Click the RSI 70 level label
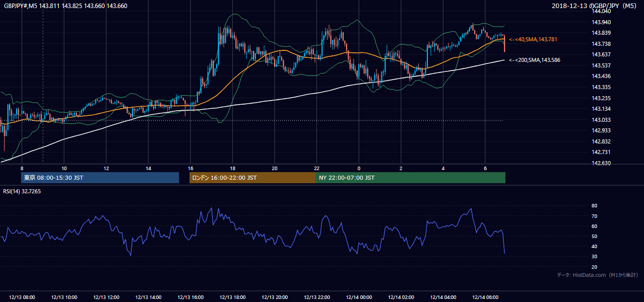 [595, 216]
